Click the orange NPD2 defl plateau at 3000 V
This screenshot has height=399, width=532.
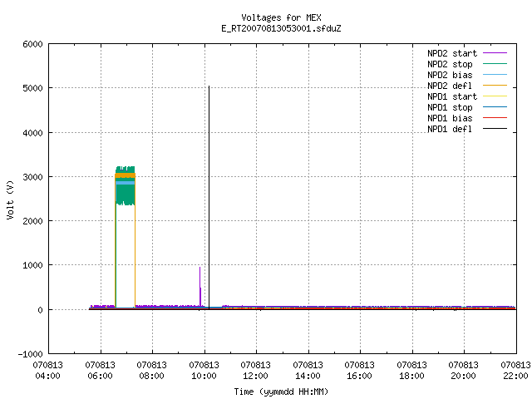click(126, 175)
